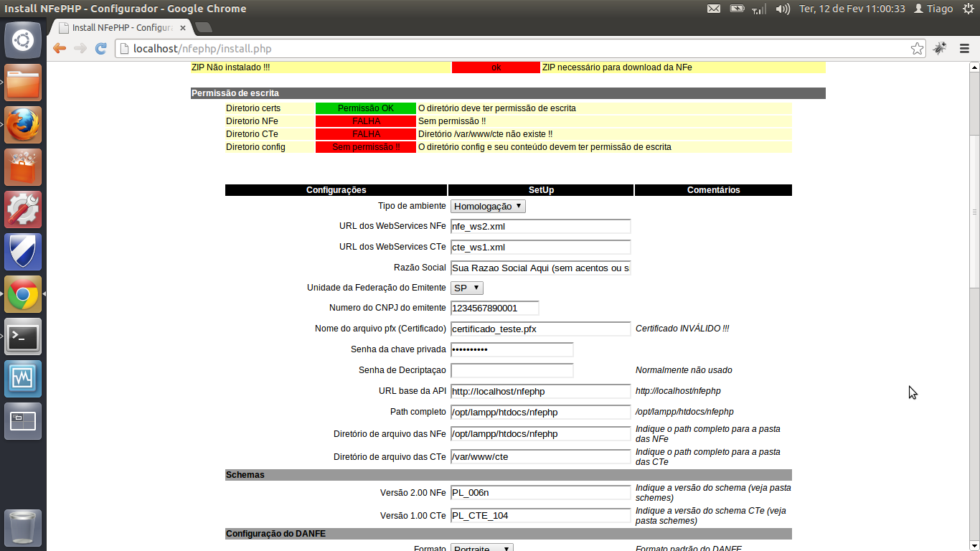This screenshot has height=551, width=980.
Task: Click Chrome forward arrow
Action: coord(80,49)
